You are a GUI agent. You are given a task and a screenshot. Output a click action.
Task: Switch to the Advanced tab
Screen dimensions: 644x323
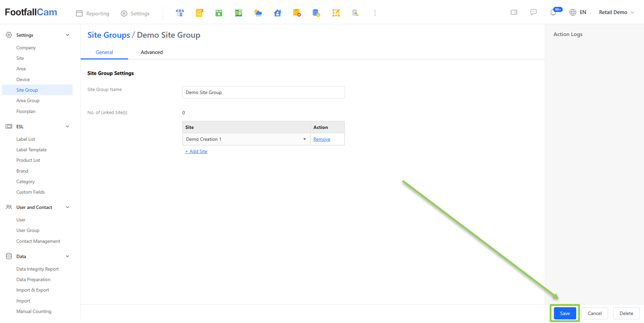[x=152, y=52]
